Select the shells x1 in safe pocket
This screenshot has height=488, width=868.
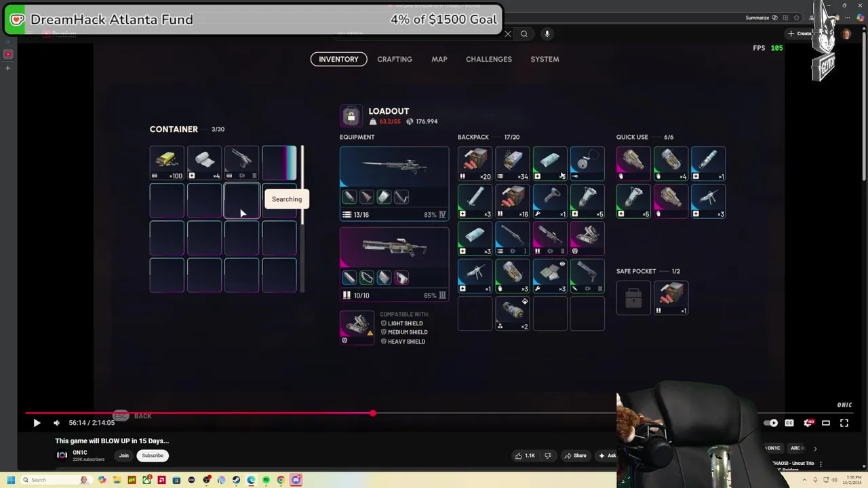click(671, 298)
